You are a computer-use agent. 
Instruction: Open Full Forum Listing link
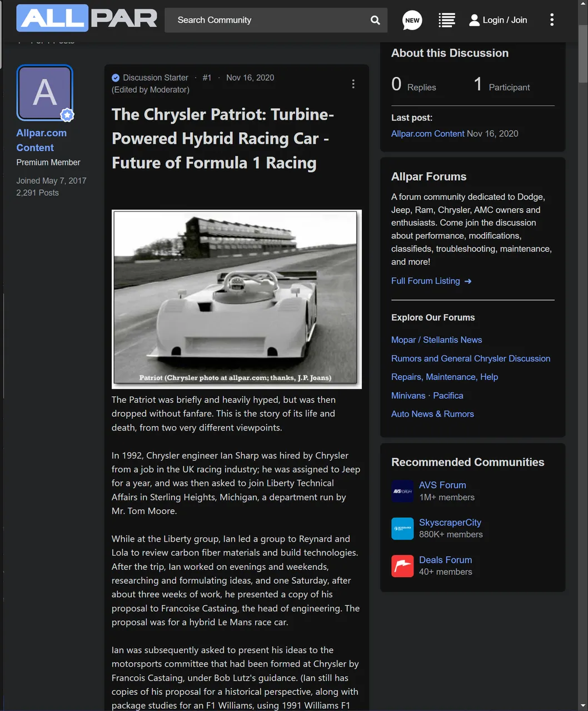click(x=431, y=281)
